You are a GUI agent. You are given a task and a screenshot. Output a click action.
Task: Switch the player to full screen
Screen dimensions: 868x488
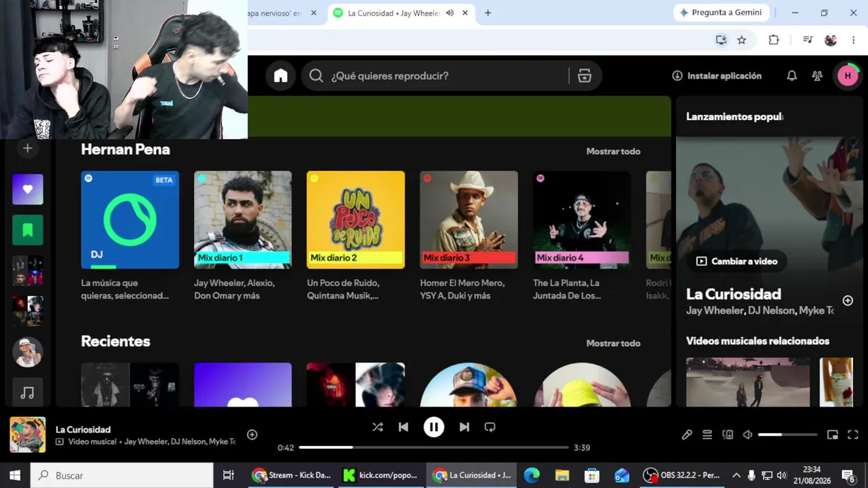(x=853, y=435)
